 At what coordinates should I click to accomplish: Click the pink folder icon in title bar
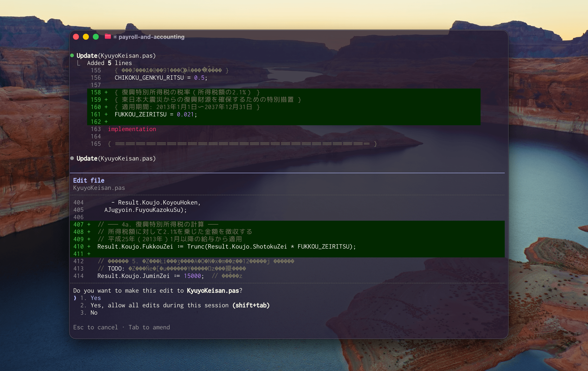point(108,37)
